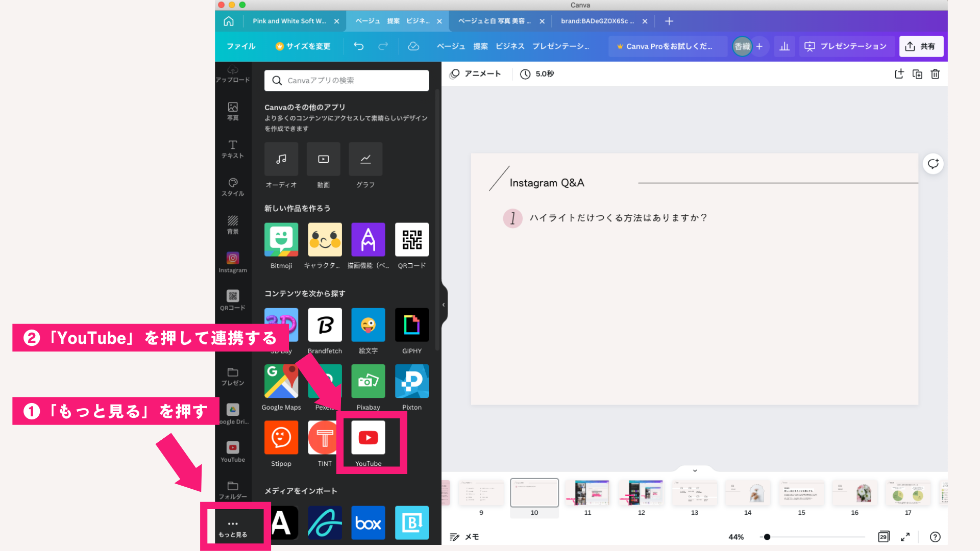980x551 pixels.
Task: Open the アップロード (Upload) panel in the sidebar
Action: (x=233, y=73)
